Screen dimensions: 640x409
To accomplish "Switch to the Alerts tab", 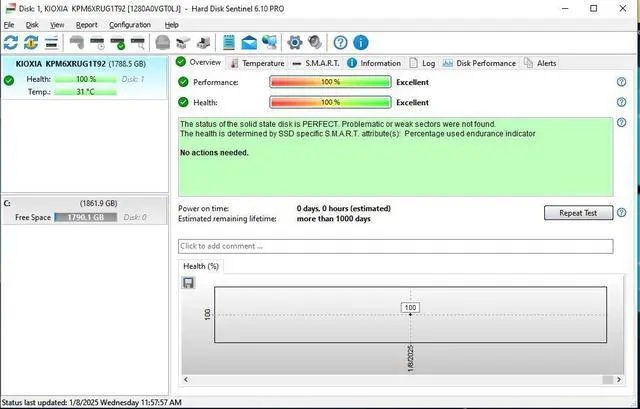I will 540,63.
